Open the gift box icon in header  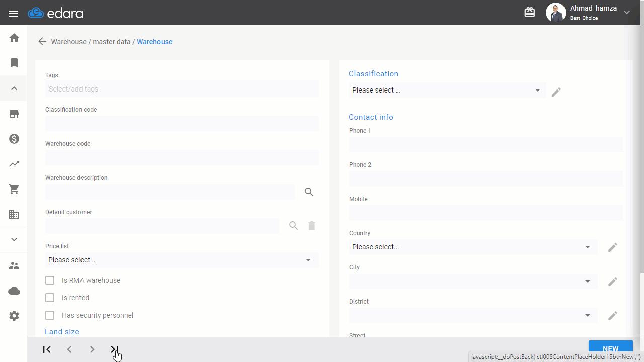(530, 12)
